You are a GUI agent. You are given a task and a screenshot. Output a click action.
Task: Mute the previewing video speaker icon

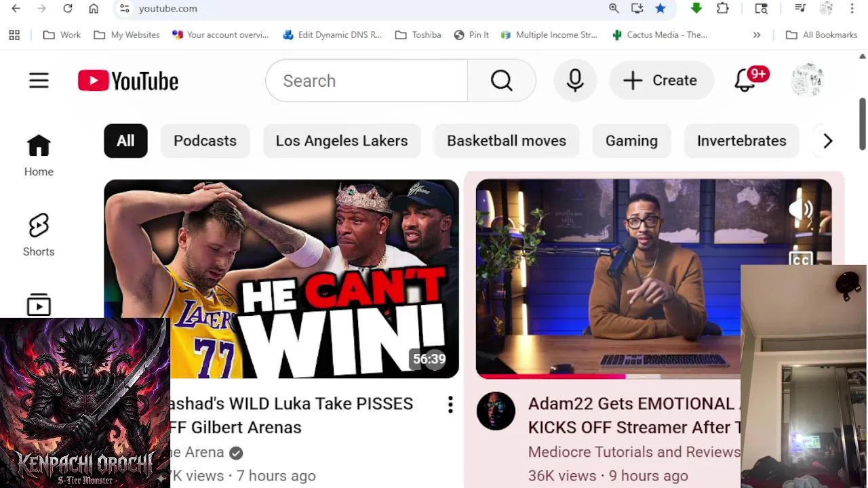click(801, 209)
